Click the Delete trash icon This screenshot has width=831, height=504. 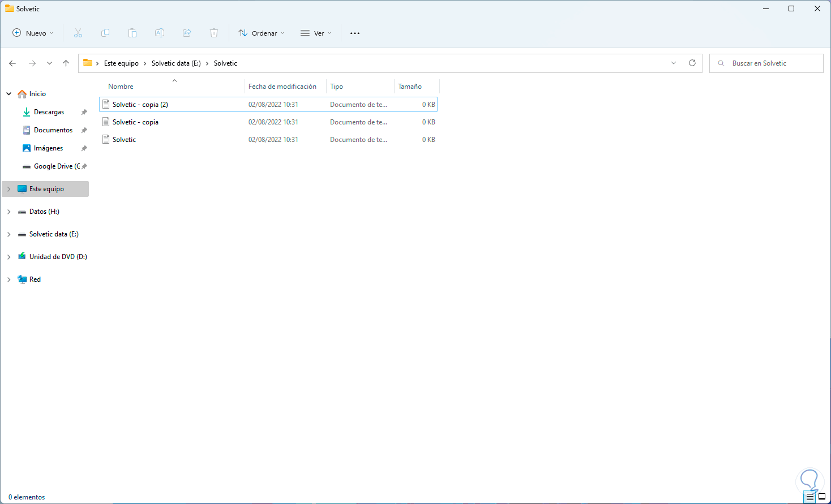[214, 33]
